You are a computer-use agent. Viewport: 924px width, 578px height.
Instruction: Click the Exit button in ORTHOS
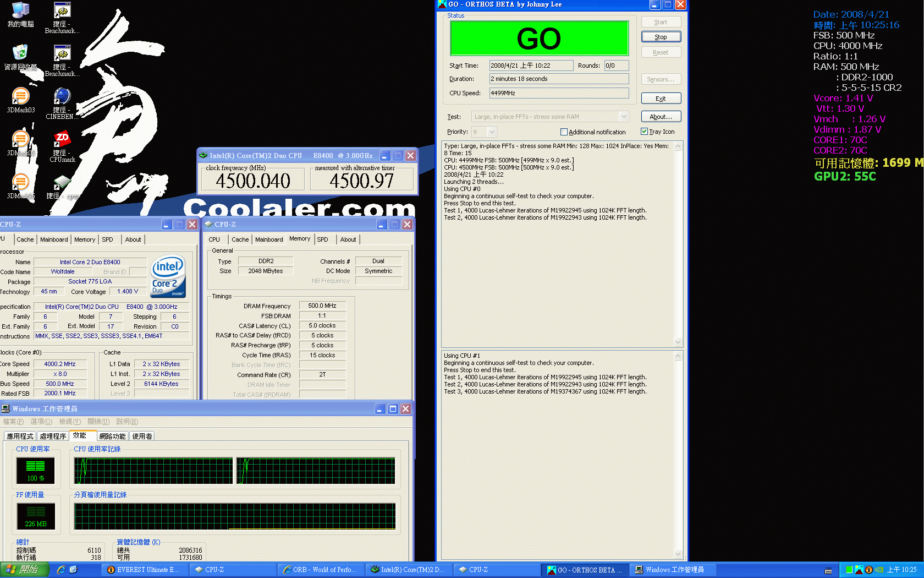coord(661,99)
